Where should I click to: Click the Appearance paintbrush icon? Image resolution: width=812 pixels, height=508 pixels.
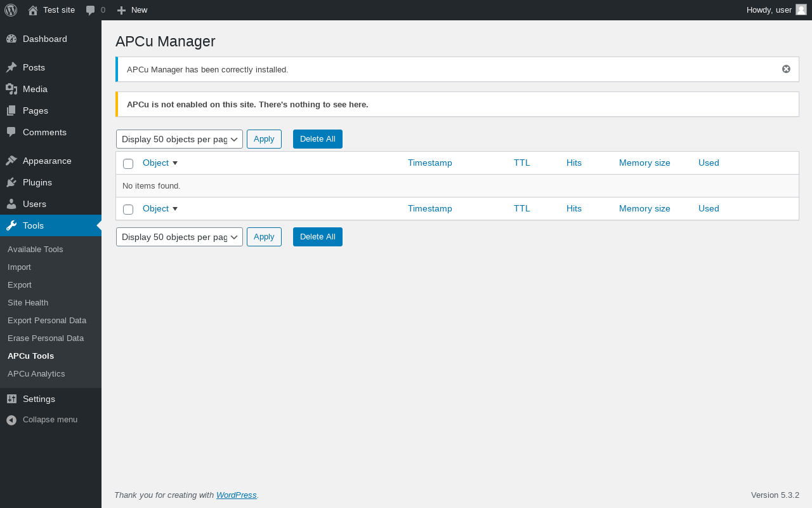pos(11,161)
